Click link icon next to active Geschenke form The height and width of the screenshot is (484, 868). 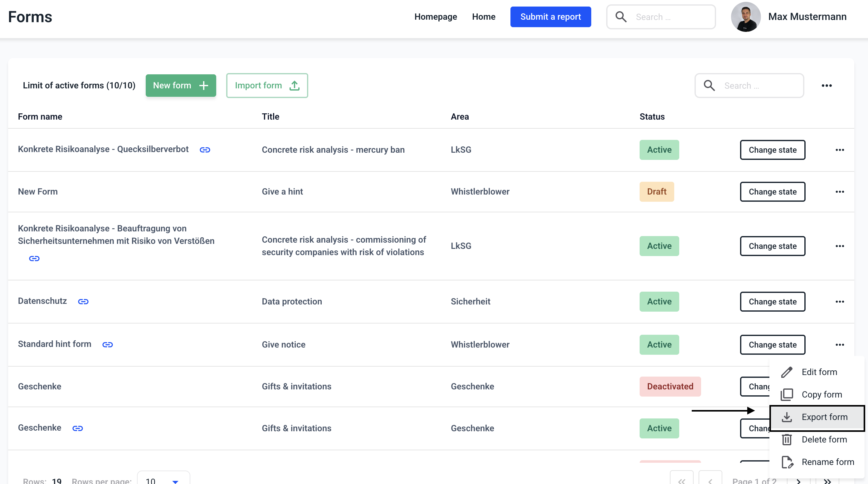(77, 428)
